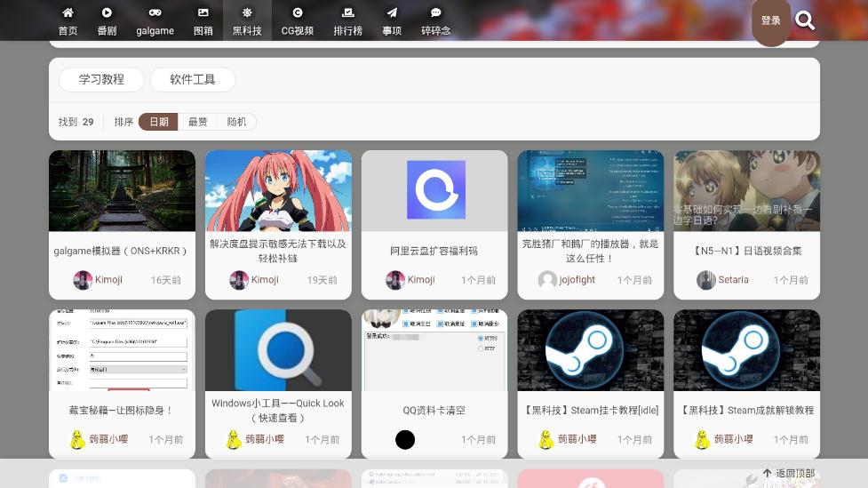Sort results by 日期
This screenshot has width=868, height=488.
click(x=158, y=122)
